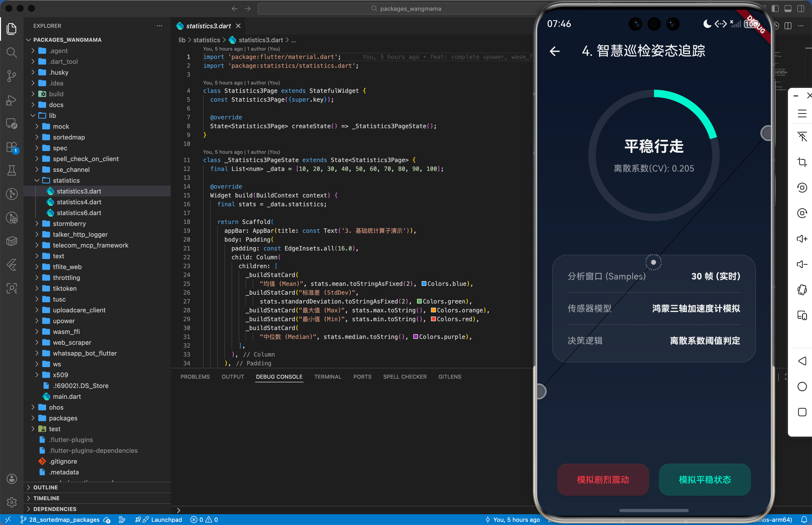Expand the stormberry folder
Viewport: 812px width, 525px height.
69,224
